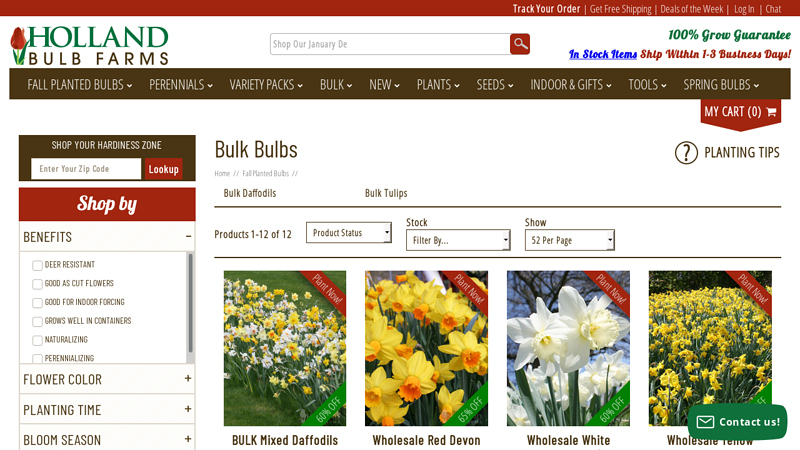The image size is (800, 450).
Task: Open Wholesale Red Devon product image
Action: tap(427, 348)
